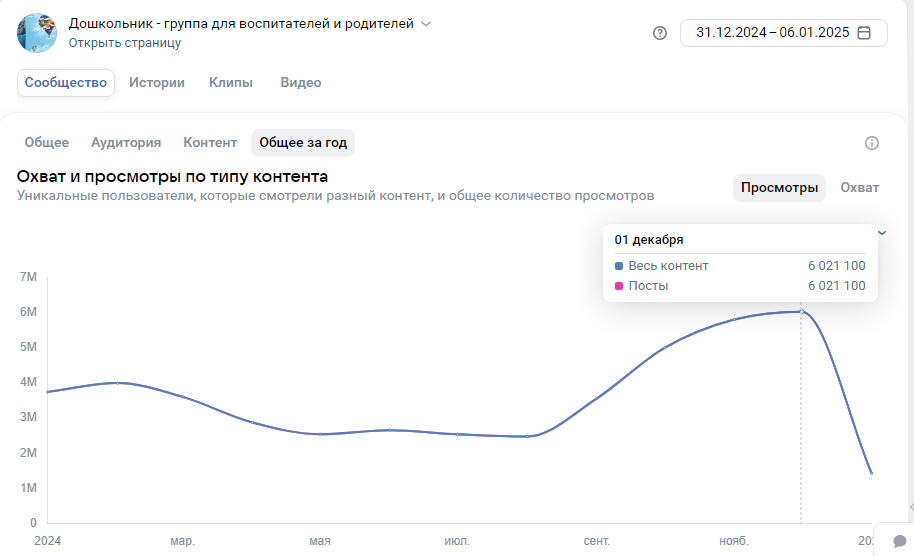The image size is (914, 556).
Task: Select the Сообщество tab
Action: tap(66, 83)
